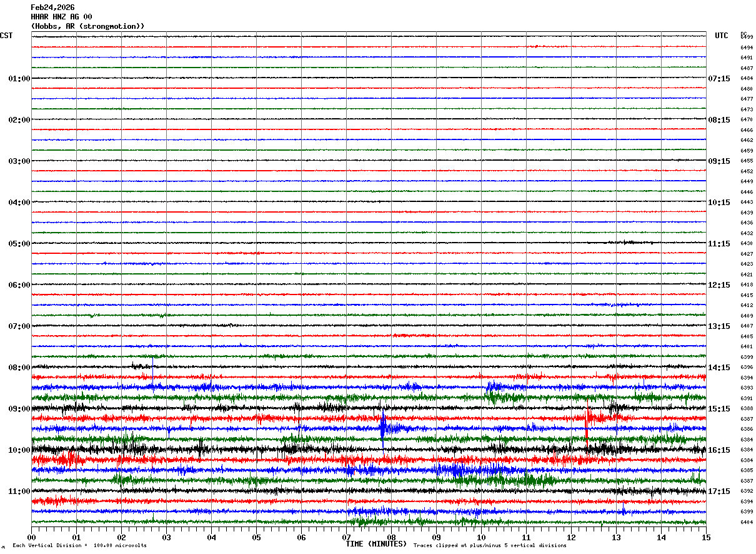
Task: Select the 10:00 CST row label
Action: (19, 450)
